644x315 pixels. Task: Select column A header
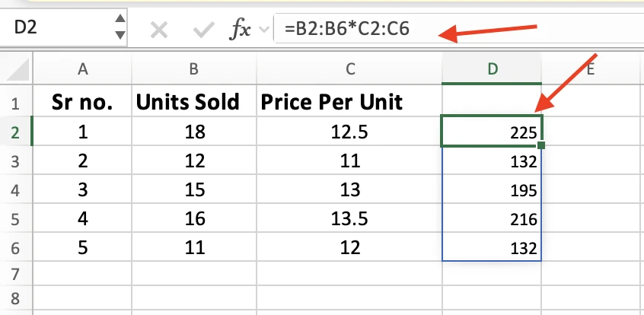[82, 69]
